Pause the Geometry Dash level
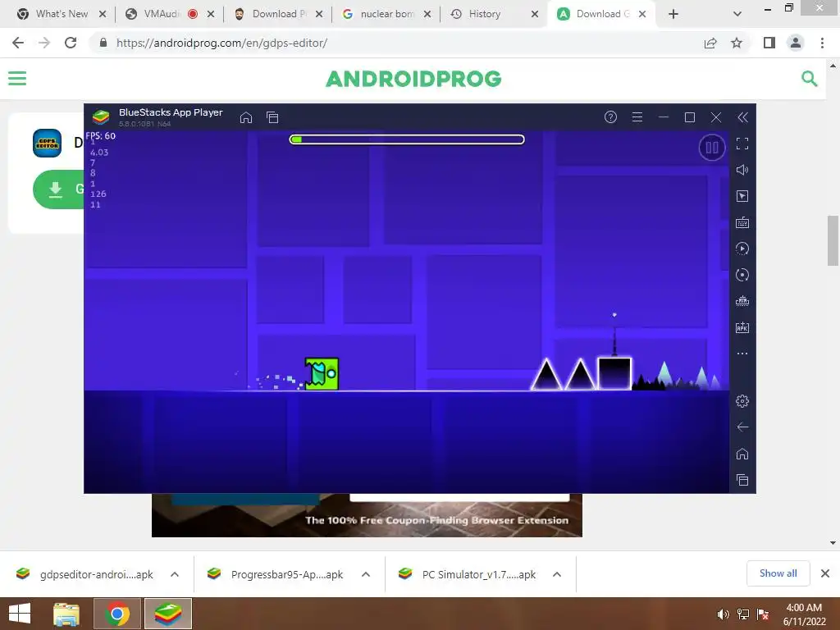This screenshot has width=840, height=630. (x=712, y=148)
